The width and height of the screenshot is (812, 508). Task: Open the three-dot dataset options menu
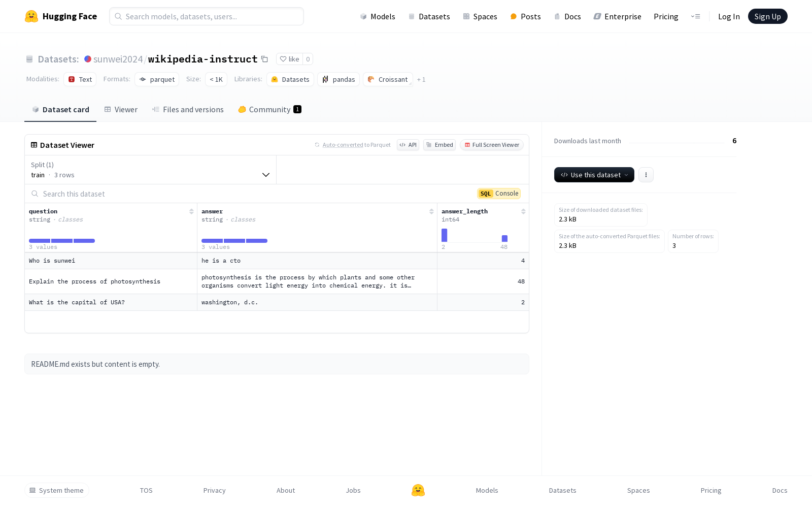click(x=646, y=175)
